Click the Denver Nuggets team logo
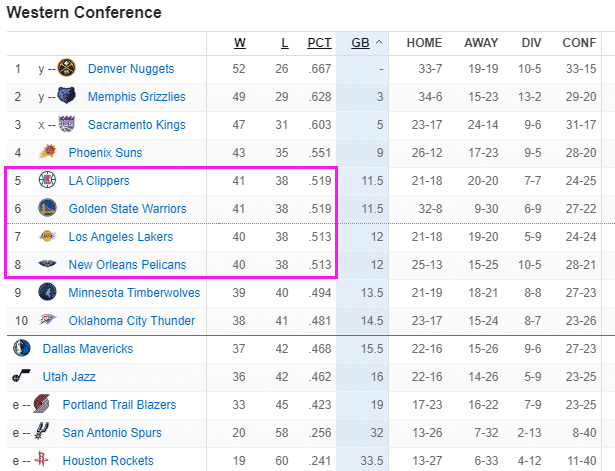This screenshot has width=615, height=471. click(x=67, y=69)
